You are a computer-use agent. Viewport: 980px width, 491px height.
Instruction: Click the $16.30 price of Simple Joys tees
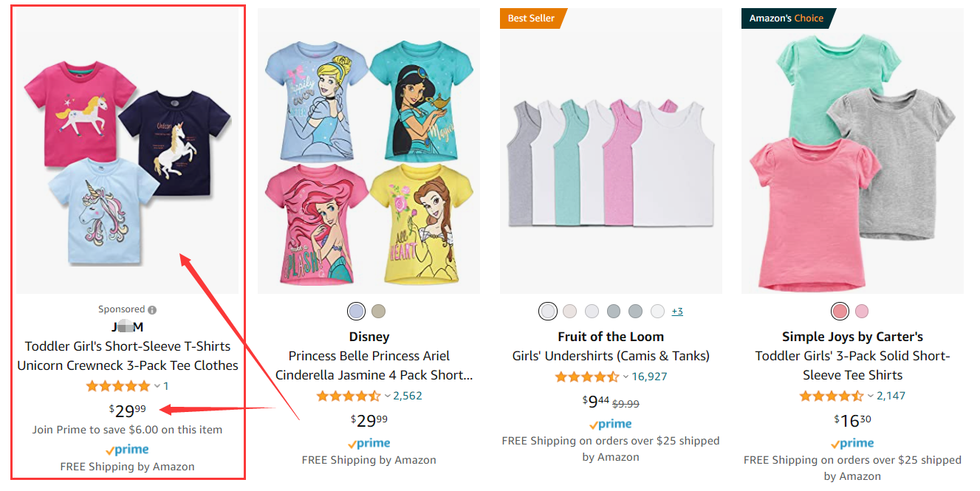(852, 420)
